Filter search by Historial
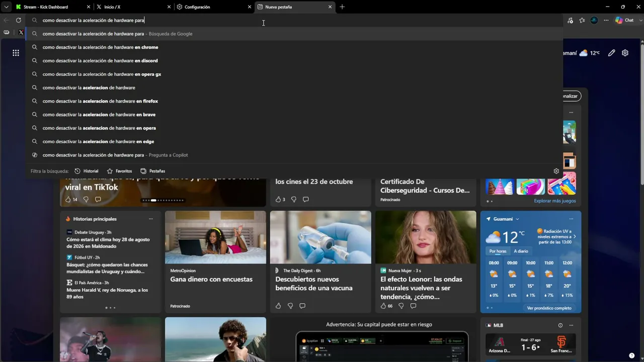Screen dimensions: 644x362 pos(87,171)
